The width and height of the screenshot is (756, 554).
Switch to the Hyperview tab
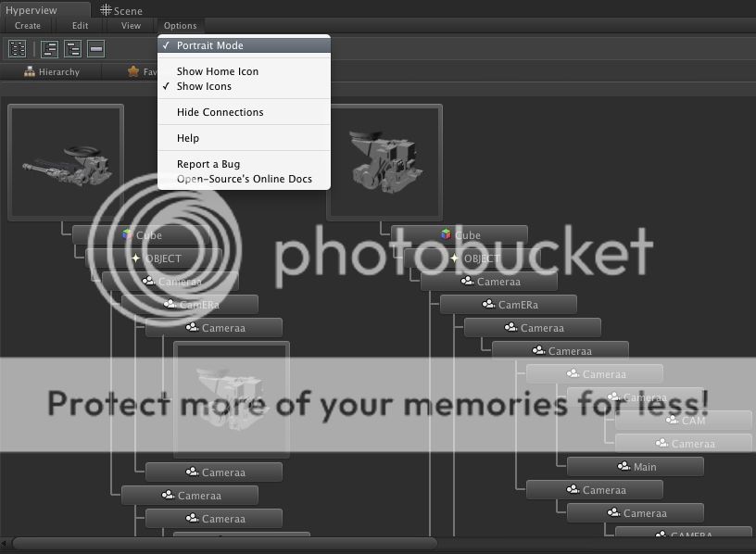point(45,9)
